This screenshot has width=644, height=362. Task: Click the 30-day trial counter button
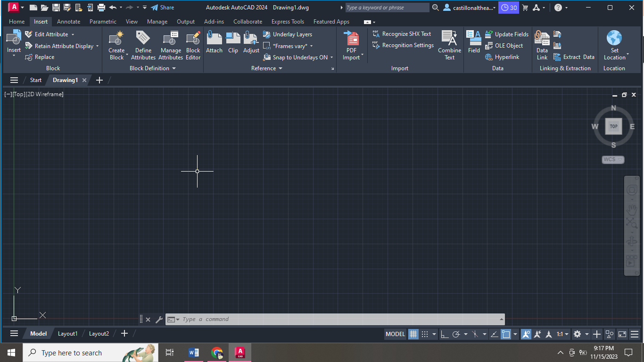[x=509, y=8]
